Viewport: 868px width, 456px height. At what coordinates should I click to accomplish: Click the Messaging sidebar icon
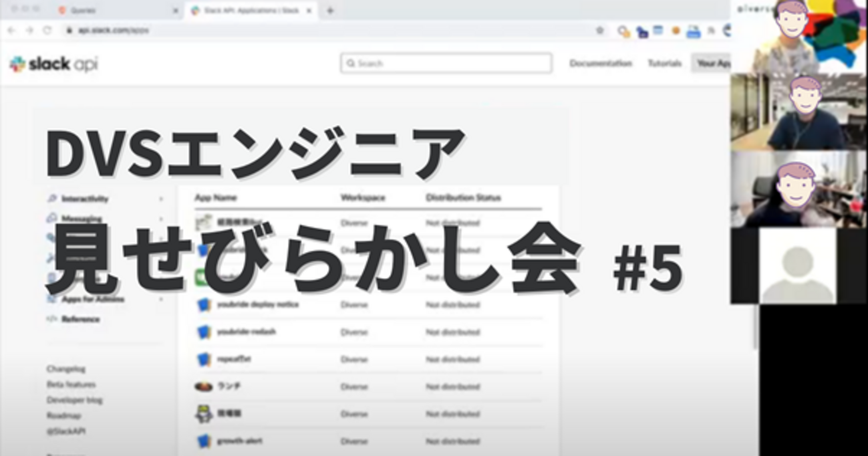(x=51, y=218)
